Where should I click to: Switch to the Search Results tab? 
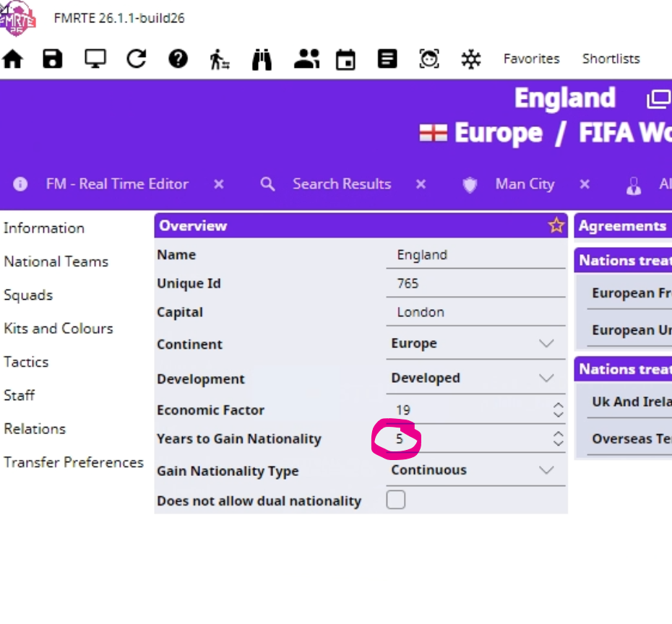pos(341,184)
